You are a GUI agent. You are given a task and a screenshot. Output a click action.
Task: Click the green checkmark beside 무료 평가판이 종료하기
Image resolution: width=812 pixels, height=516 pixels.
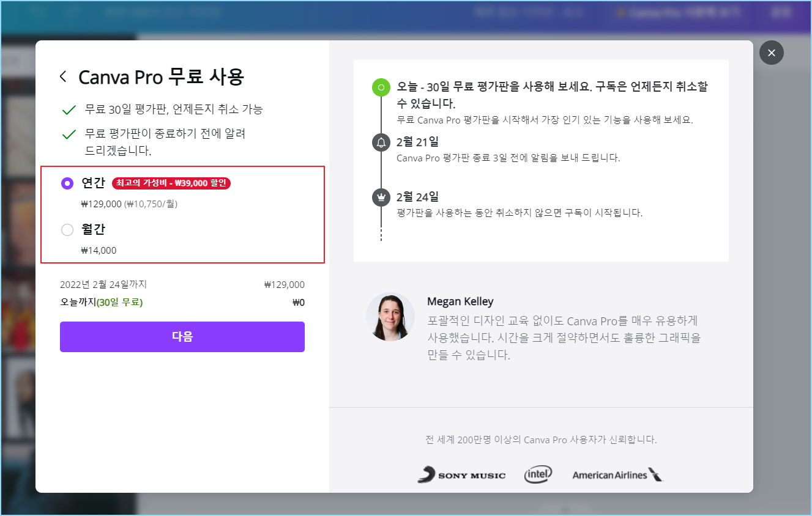(x=69, y=134)
